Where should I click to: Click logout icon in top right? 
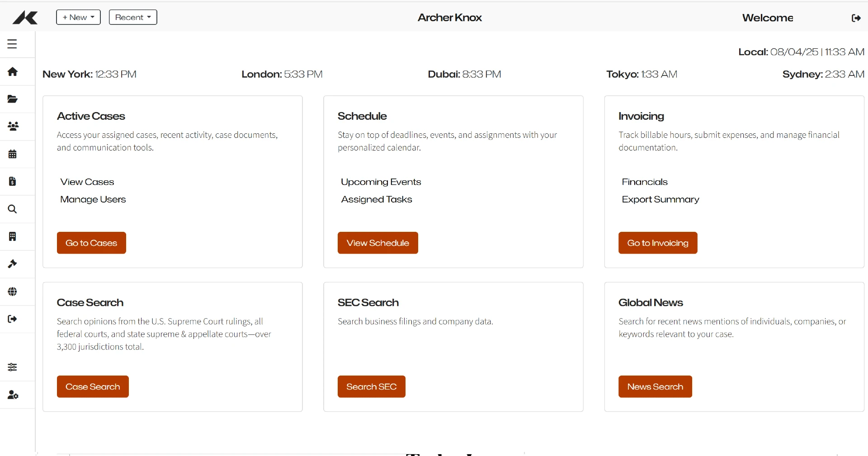pos(856,18)
